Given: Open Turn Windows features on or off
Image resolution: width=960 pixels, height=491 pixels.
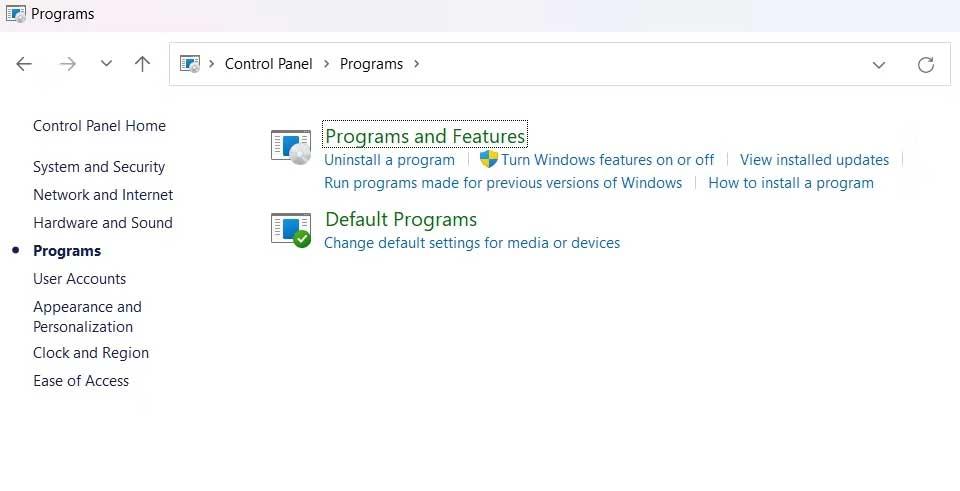Looking at the screenshot, I should [607, 160].
